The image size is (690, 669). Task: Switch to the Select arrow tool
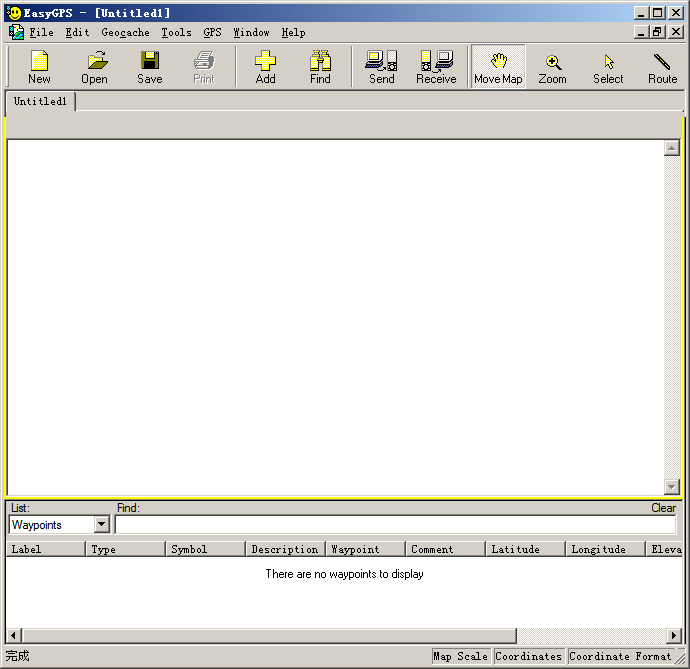click(x=608, y=67)
